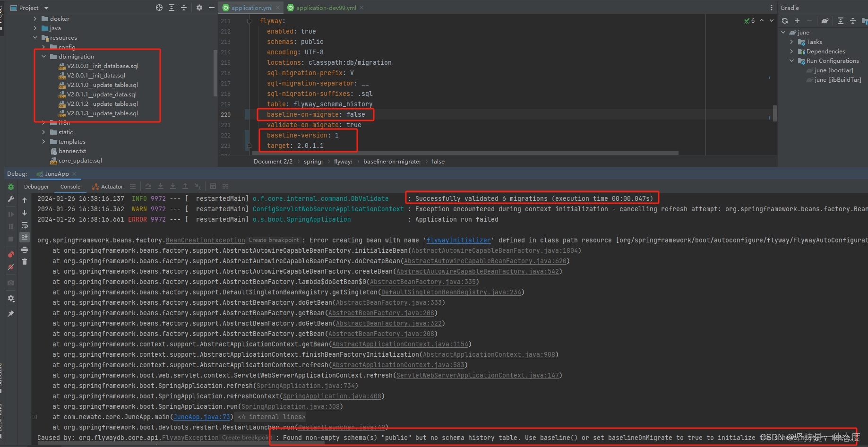Pause the program in debug sidebar
This screenshot has width=868, height=447.
point(11,226)
